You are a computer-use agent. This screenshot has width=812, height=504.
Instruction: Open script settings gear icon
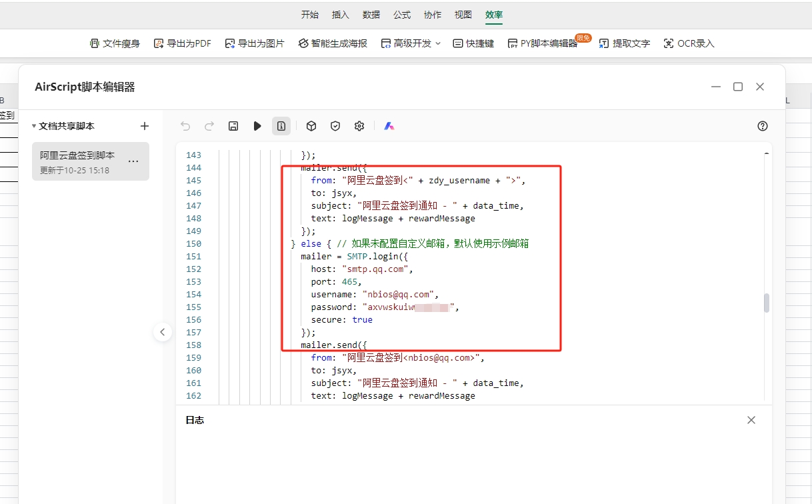coord(359,126)
